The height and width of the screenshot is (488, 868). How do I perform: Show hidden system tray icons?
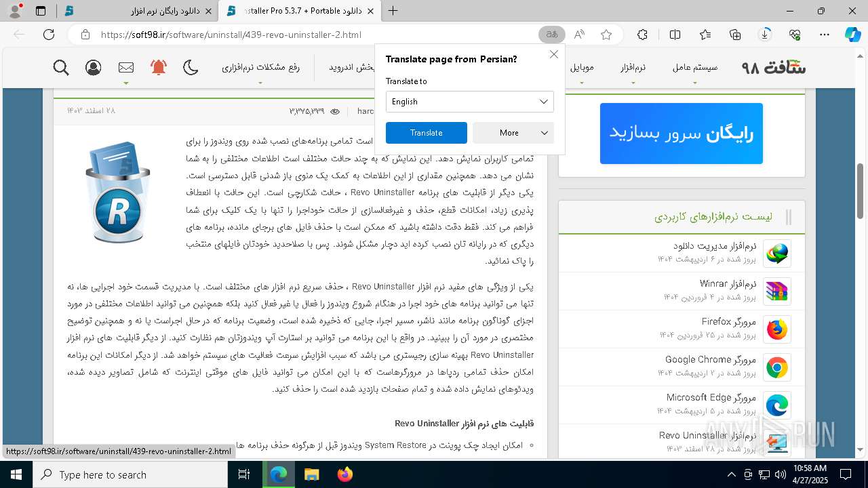pos(731,474)
